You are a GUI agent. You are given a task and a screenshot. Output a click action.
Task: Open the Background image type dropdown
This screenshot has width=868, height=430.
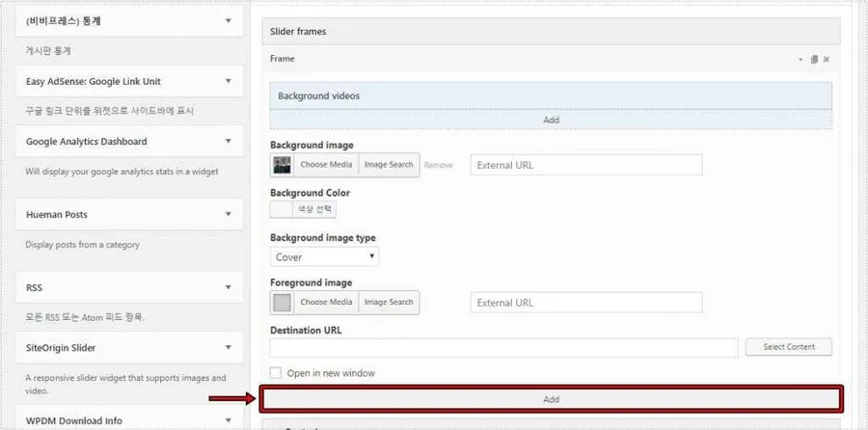tap(324, 257)
